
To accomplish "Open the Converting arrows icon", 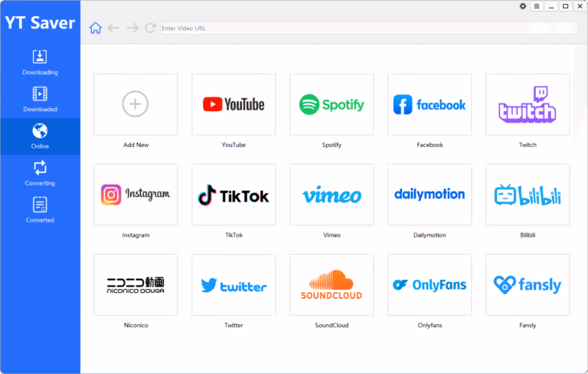I will [x=40, y=168].
